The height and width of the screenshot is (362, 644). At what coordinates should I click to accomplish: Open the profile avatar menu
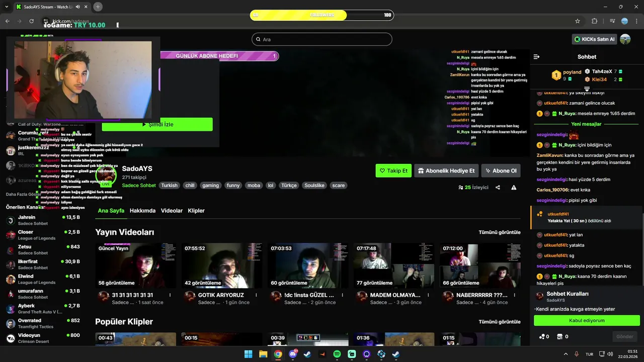625,39
